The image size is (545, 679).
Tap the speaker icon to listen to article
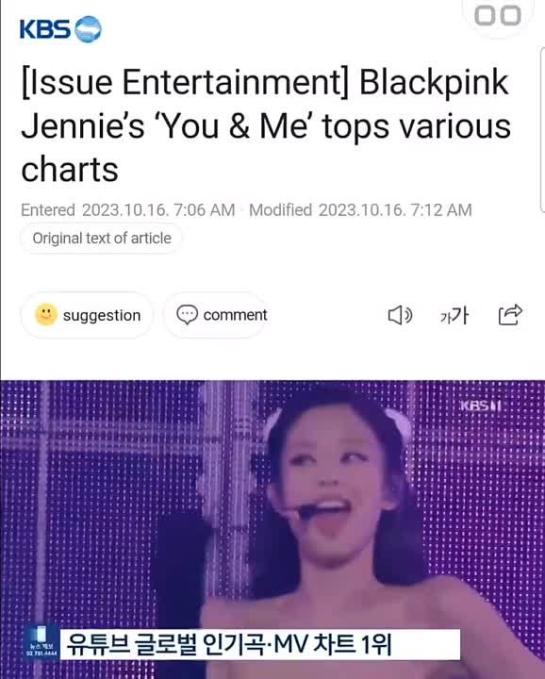tap(400, 315)
